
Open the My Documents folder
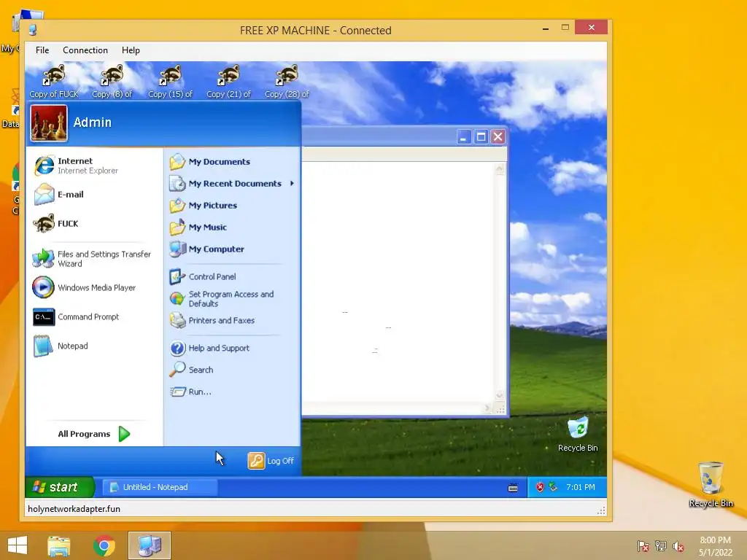click(x=209, y=161)
